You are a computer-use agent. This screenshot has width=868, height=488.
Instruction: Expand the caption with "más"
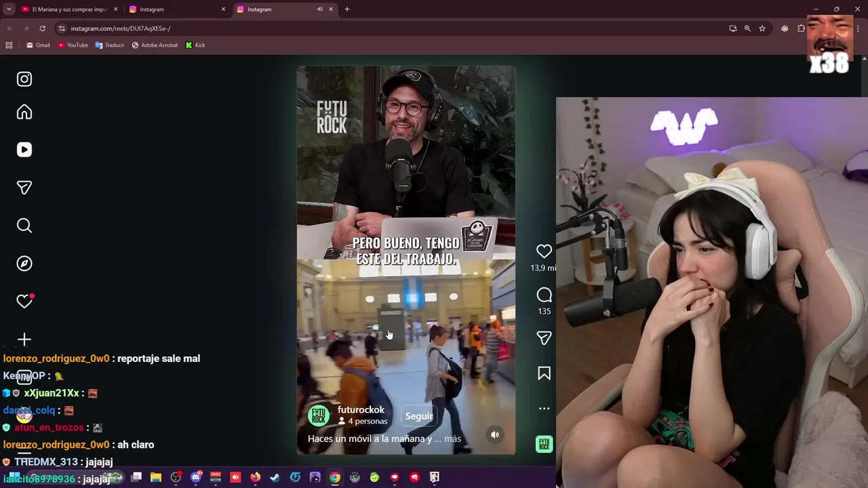(x=453, y=439)
